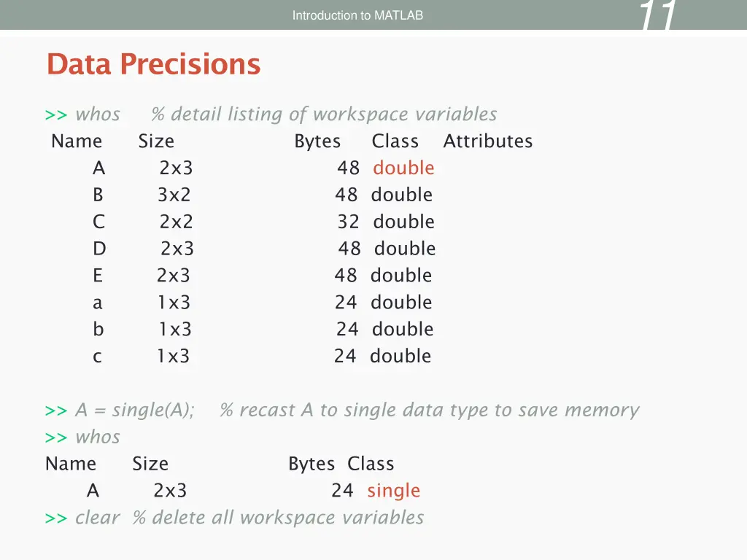The width and height of the screenshot is (747, 560).
Task: Select the size 3x2 for variable B
Action: click(174, 195)
